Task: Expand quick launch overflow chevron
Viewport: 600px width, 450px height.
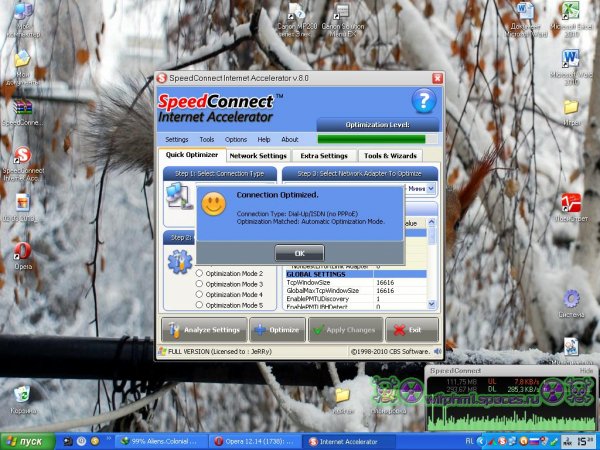Action: coord(109,438)
